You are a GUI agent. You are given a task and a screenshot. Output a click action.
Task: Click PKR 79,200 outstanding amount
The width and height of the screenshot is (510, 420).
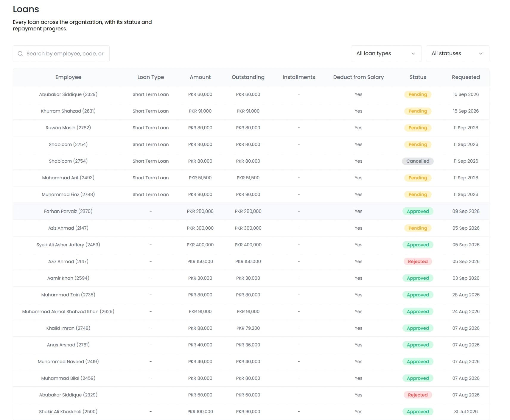point(248,328)
